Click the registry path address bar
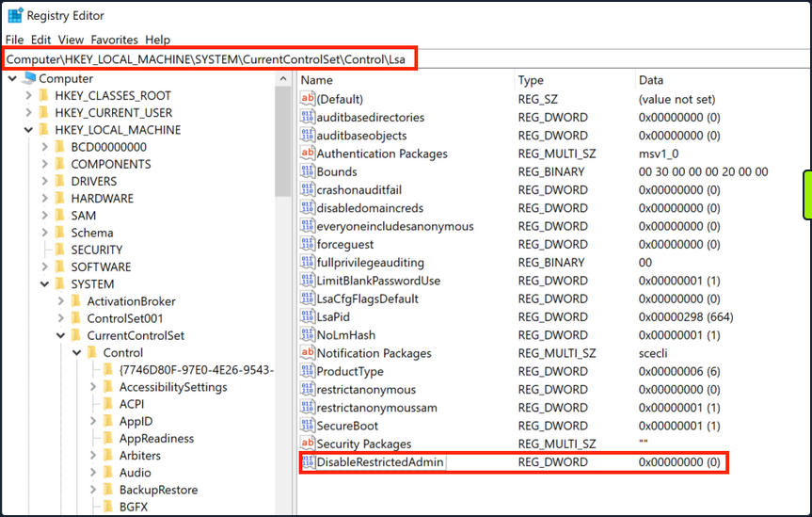Image resolution: width=812 pixels, height=517 pixels. tap(406, 59)
